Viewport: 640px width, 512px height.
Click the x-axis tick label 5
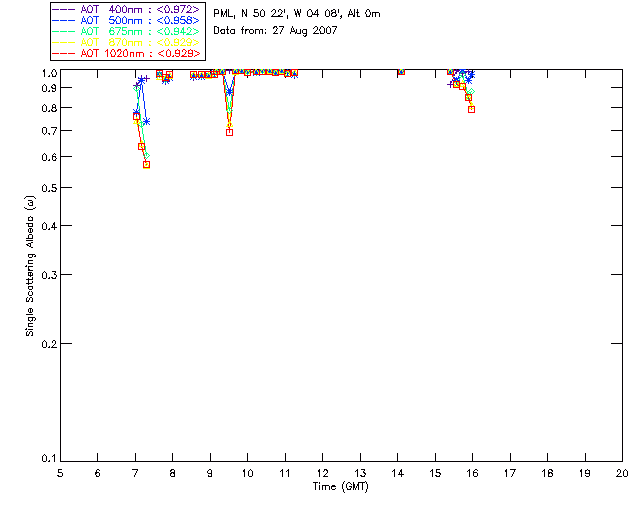[x=60, y=473]
